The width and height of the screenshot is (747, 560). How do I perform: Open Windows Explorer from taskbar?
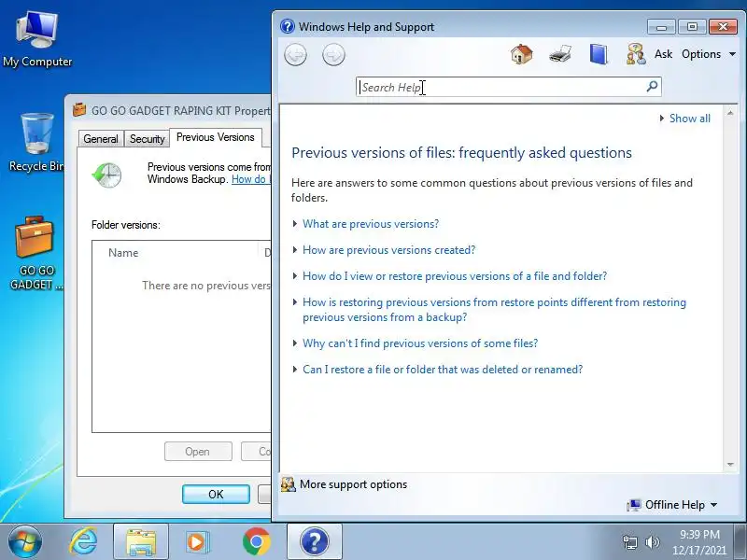[141, 542]
